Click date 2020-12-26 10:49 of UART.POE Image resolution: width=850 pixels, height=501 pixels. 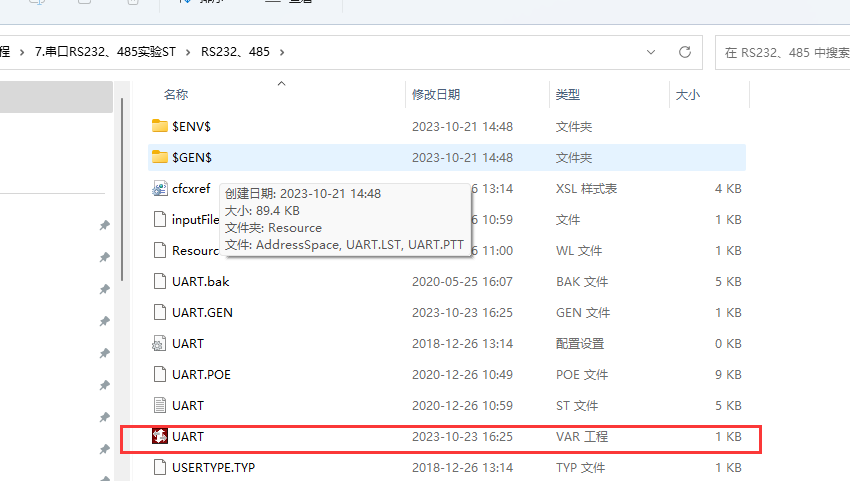462,374
